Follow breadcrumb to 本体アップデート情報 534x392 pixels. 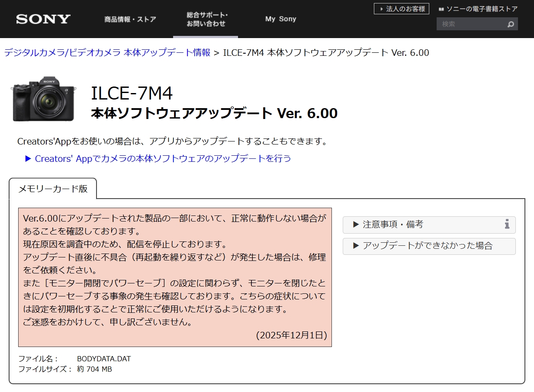(x=107, y=52)
